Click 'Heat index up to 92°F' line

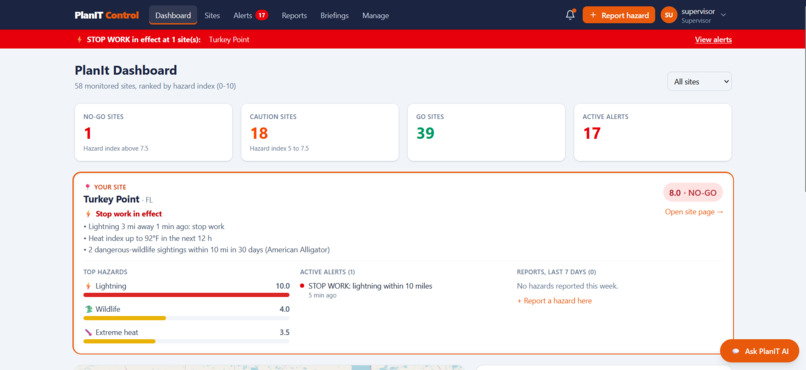pyautogui.click(x=148, y=238)
